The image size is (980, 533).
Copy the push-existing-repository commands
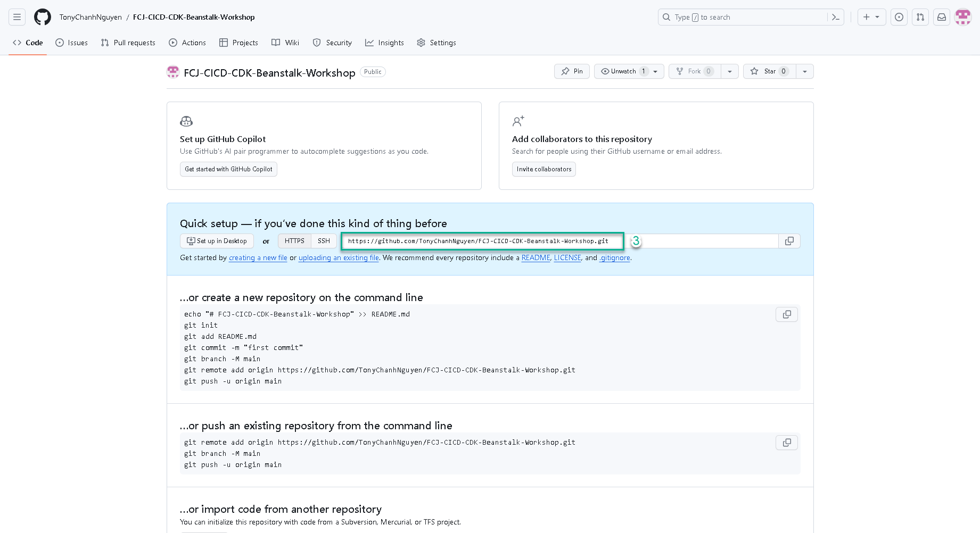point(786,442)
